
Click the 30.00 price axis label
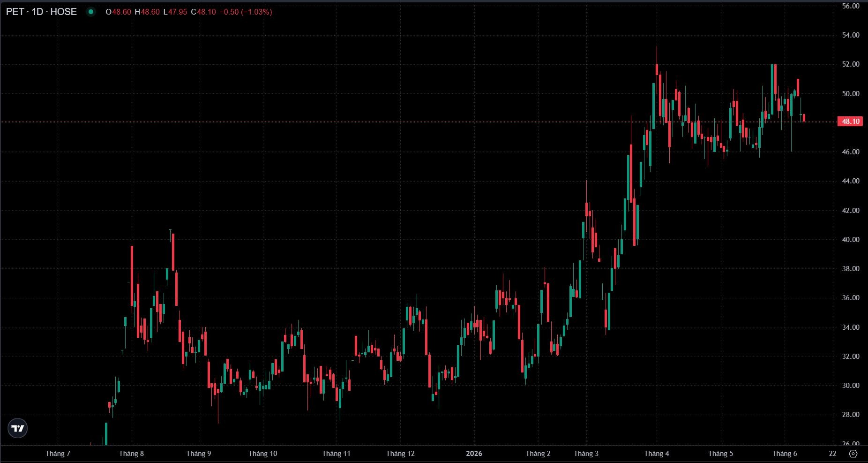(851, 386)
